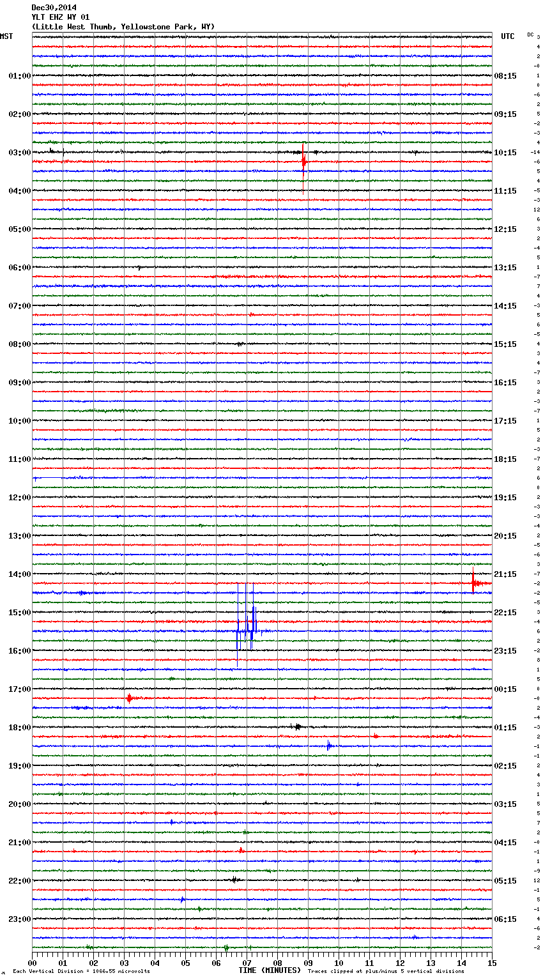
Task: Select the 17:00 MST row label
Action: point(20,689)
